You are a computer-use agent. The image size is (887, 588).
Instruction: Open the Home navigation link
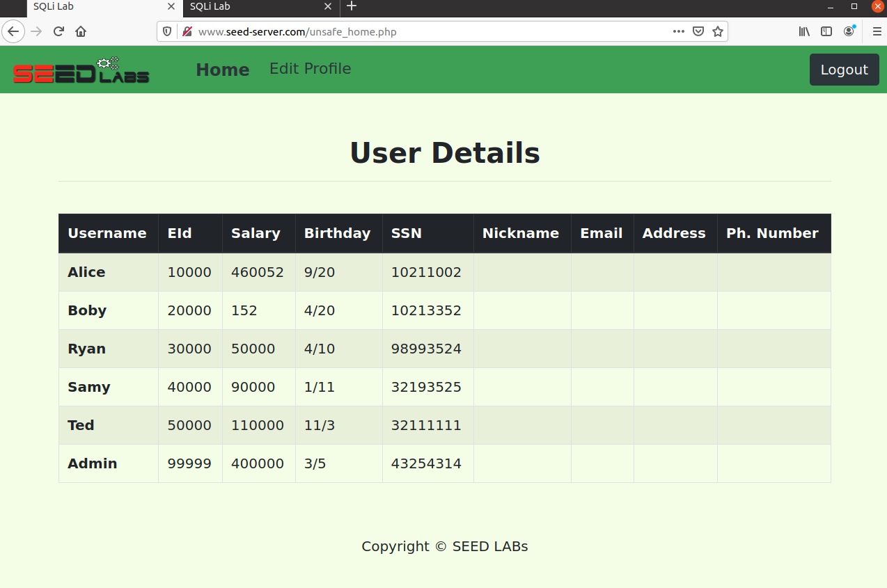[x=223, y=70]
